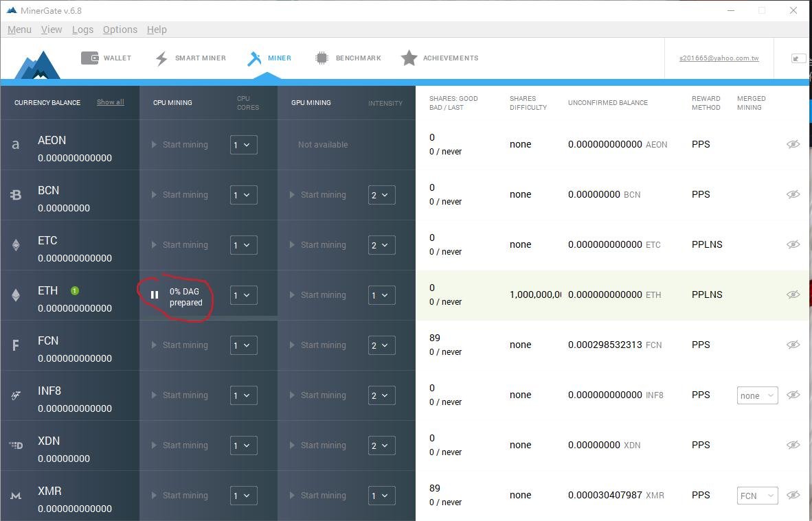Click the Smart Miner lightning icon
The width and height of the screenshot is (812, 521).
pos(161,58)
